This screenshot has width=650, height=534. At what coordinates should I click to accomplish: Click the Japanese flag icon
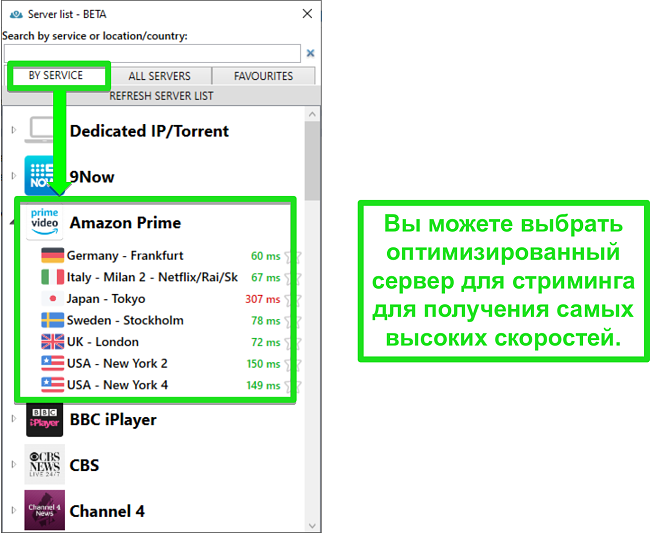(53, 299)
